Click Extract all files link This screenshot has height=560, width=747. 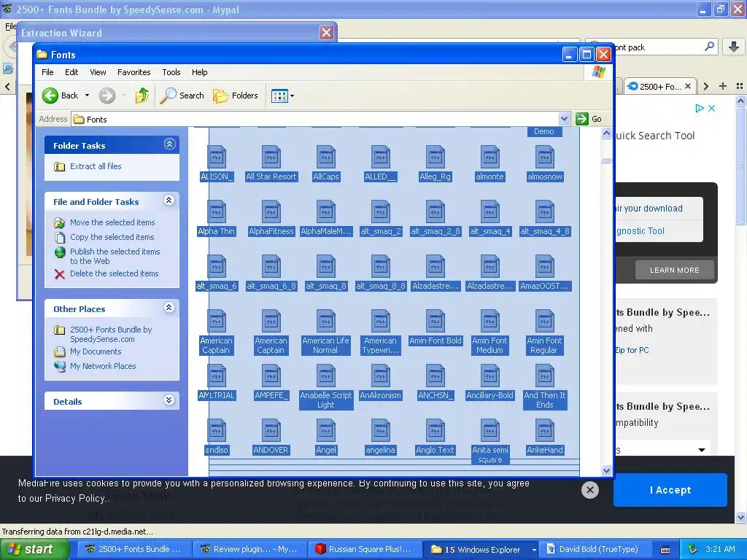click(x=96, y=166)
